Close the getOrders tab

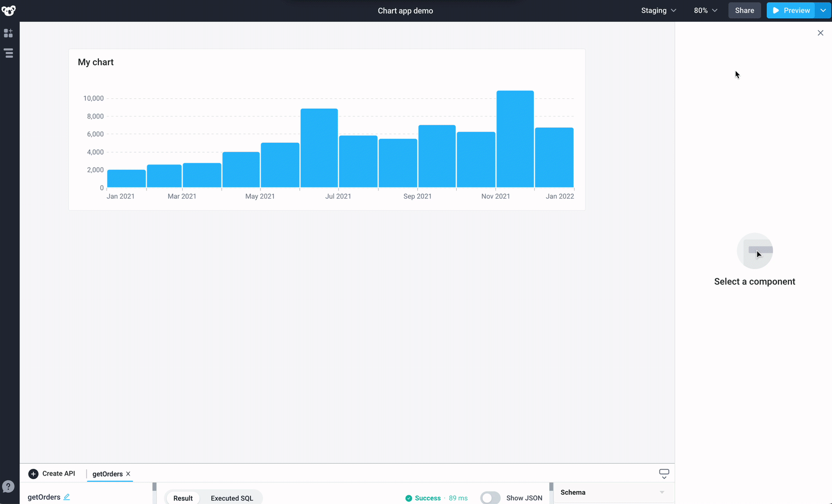pyautogui.click(x=128, y=474)
